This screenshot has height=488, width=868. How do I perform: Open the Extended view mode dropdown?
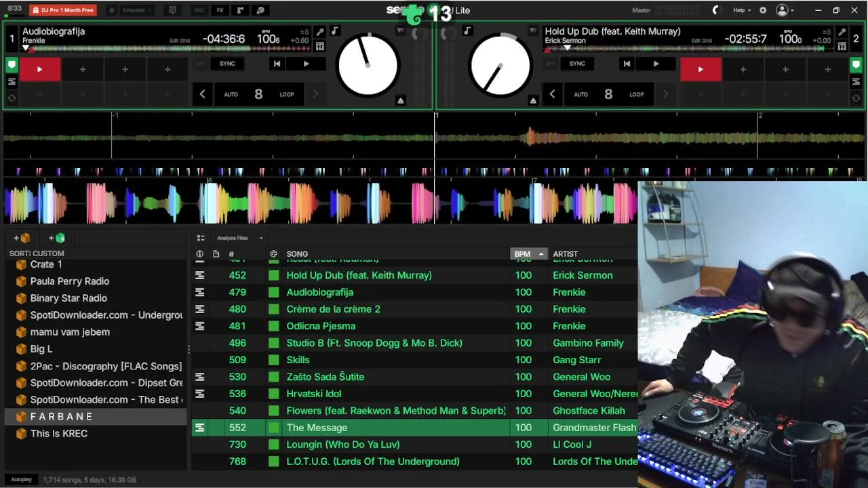coord(137,10)
